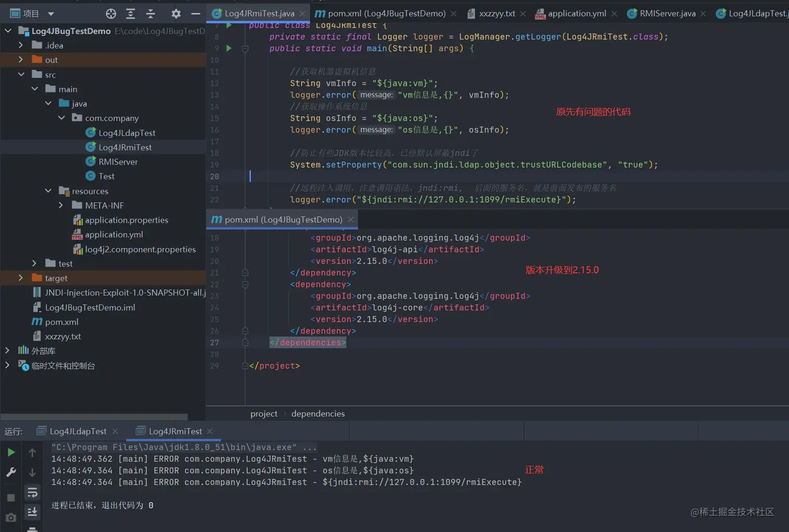Collapse the src folder
This screenshot has width=789, height=532.
point(21,75)
